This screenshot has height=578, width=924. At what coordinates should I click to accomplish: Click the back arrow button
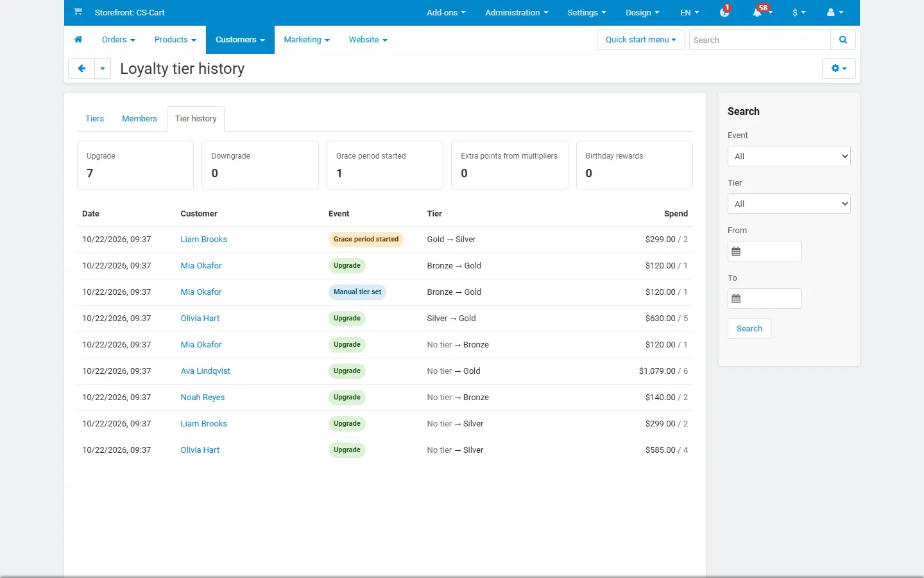point(81,69)
